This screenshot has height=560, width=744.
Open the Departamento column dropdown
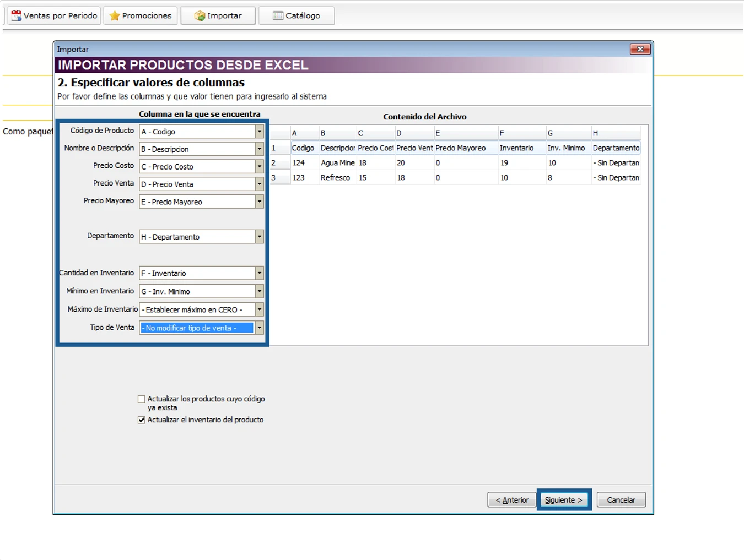coord(259,237)
